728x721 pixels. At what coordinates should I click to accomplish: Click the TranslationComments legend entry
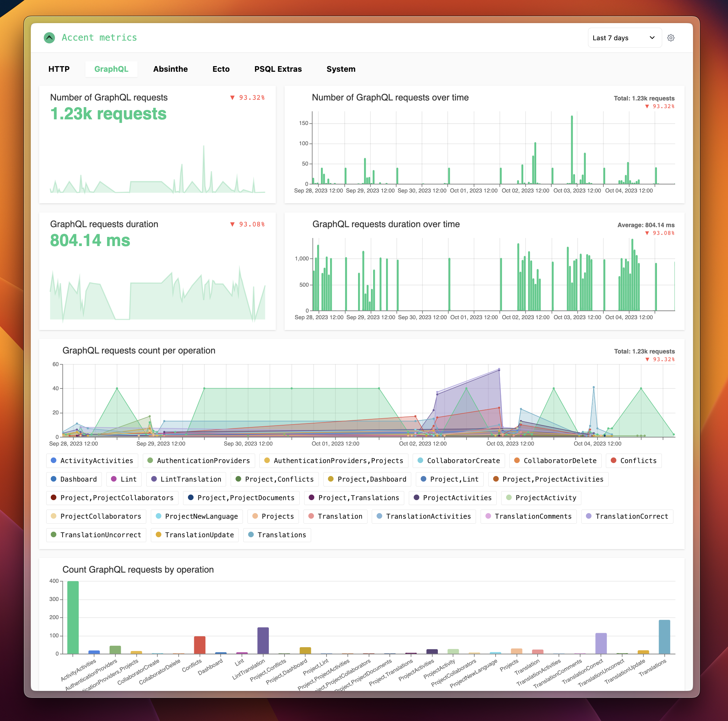click(528, 516)
